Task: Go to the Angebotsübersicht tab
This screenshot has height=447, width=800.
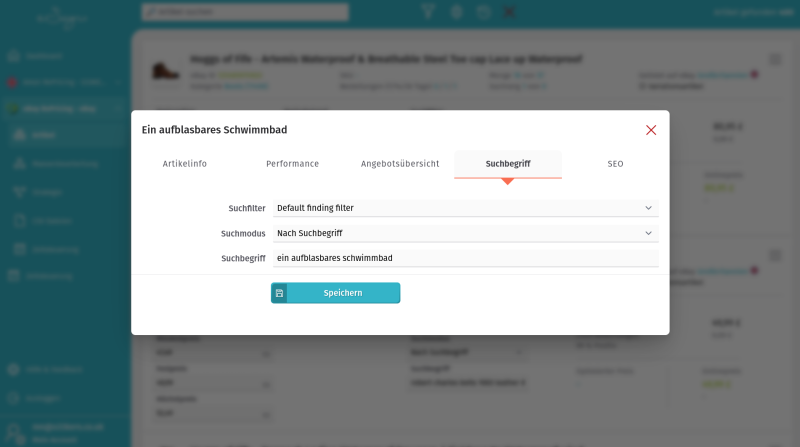Action: pos(400,164)
